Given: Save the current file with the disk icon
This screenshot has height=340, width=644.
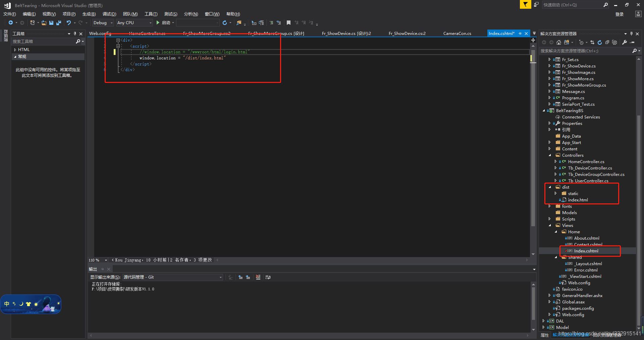Looking at the screenshot, I should (x=51, y=23).
